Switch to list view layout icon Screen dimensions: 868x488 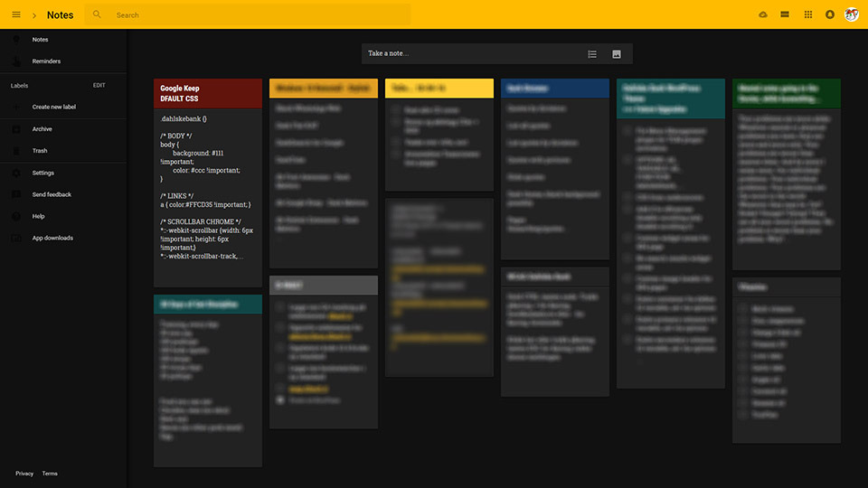point(785,15)
